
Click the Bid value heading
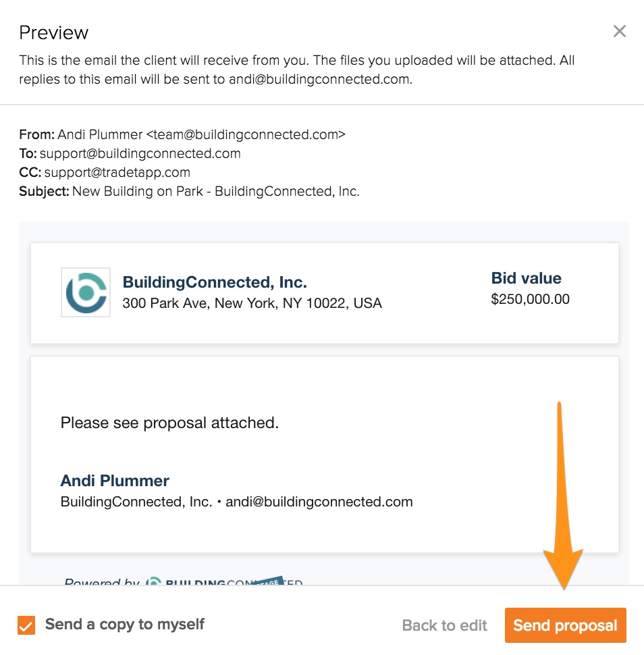tap(526, 278)
